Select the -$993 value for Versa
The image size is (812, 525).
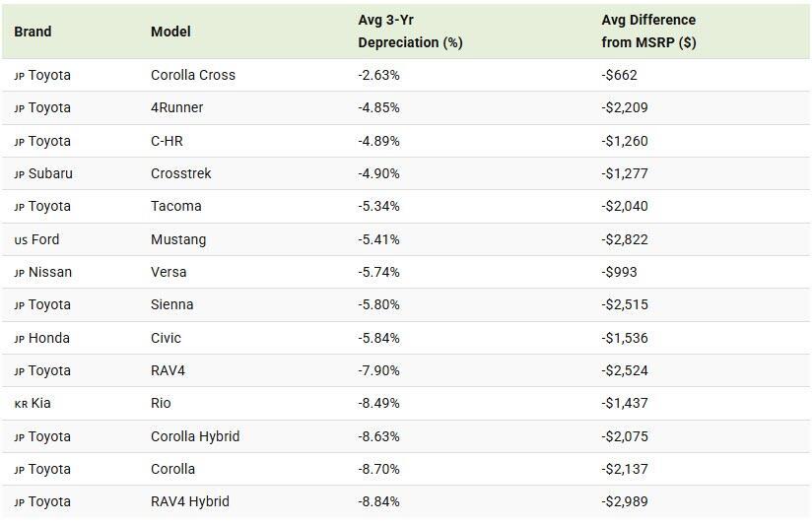(619, 272)
